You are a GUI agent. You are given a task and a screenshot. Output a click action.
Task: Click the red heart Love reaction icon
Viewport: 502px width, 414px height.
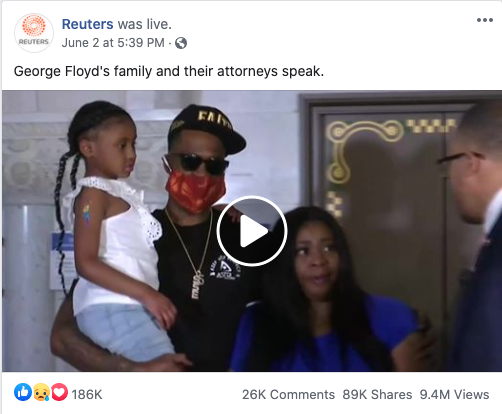point(59,392)
